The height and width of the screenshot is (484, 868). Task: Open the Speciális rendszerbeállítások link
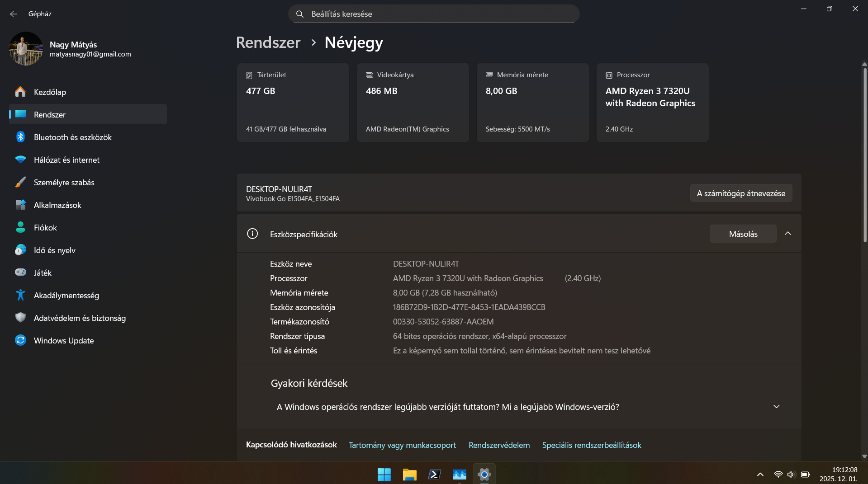click(x=592, y=445)
